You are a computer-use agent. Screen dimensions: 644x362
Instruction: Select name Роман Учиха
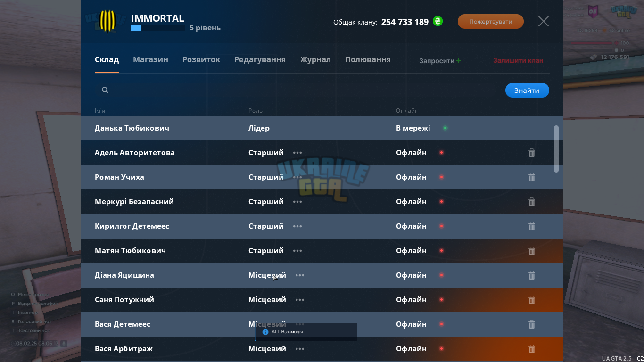[x=119, y=177]
